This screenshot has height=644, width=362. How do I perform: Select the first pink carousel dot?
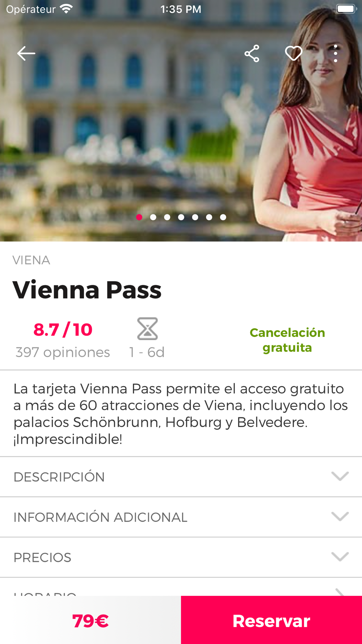139,217
